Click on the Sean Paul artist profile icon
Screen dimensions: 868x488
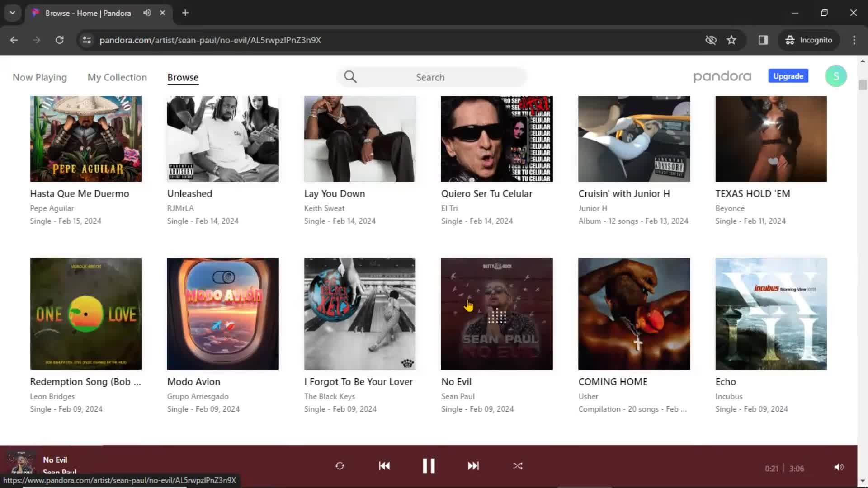[x=21, y=465]
